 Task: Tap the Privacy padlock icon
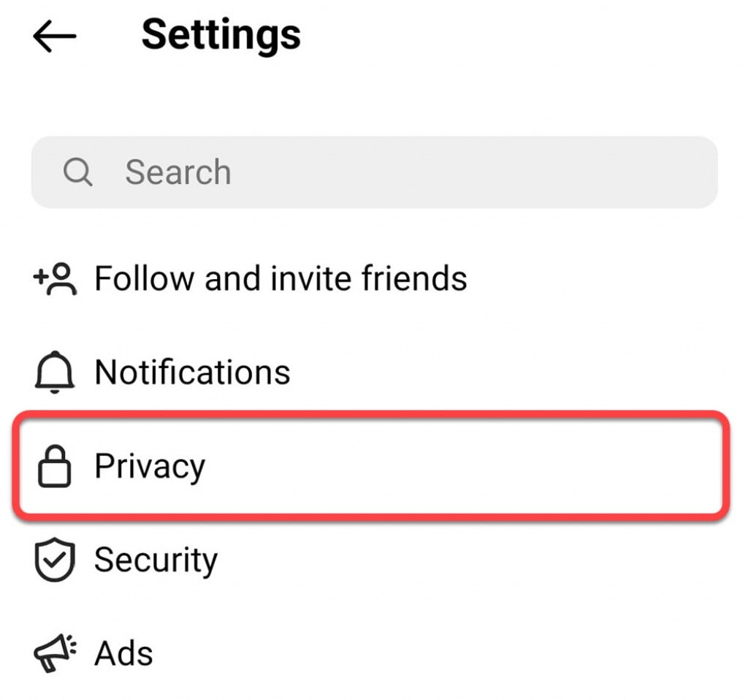55,468
